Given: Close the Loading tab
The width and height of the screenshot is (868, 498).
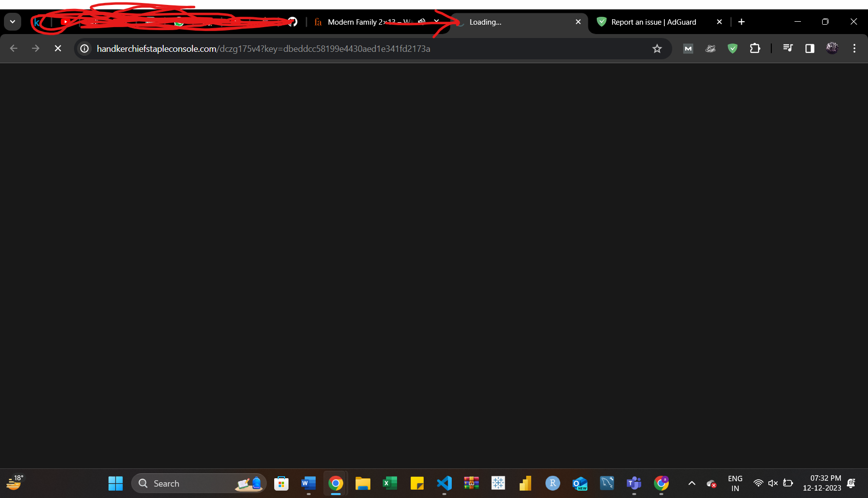Looking at the screenshot, I should pos(578,22).
